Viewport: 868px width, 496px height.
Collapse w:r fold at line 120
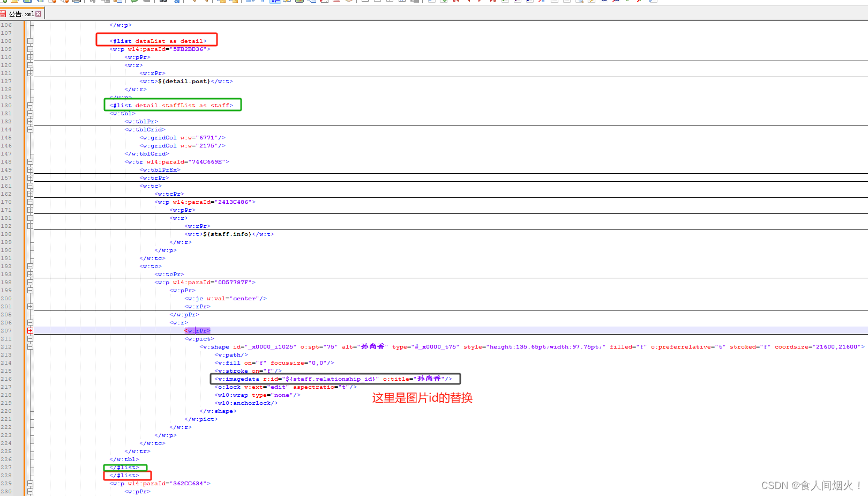point(30,65)
